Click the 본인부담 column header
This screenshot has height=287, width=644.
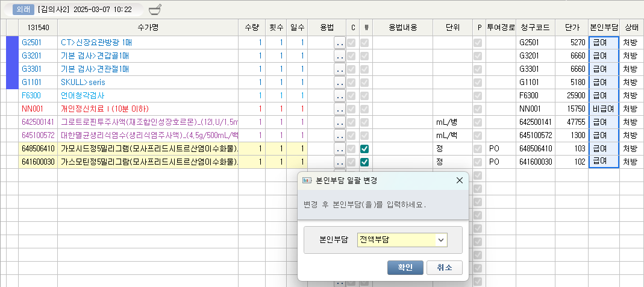(603, 27)
